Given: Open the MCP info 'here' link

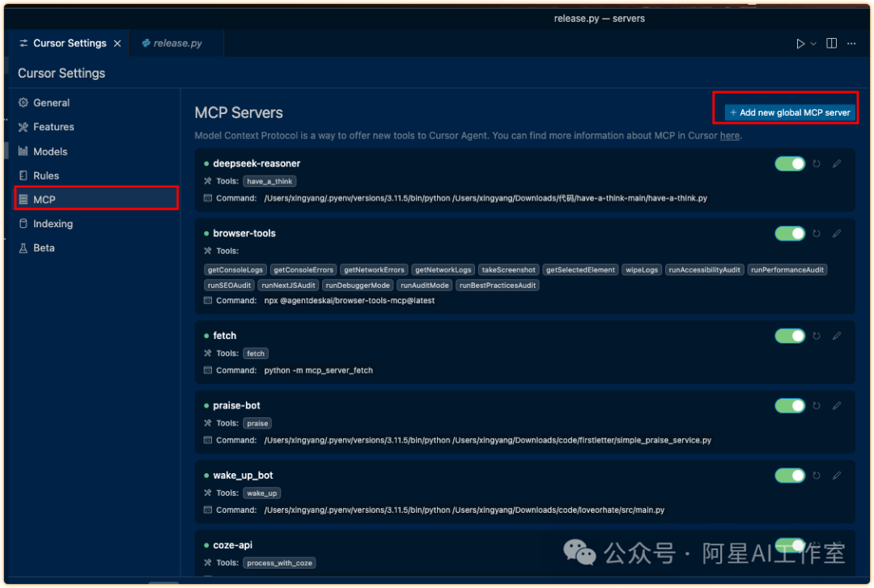Looking at the screenshot, I should pos(729,135).
